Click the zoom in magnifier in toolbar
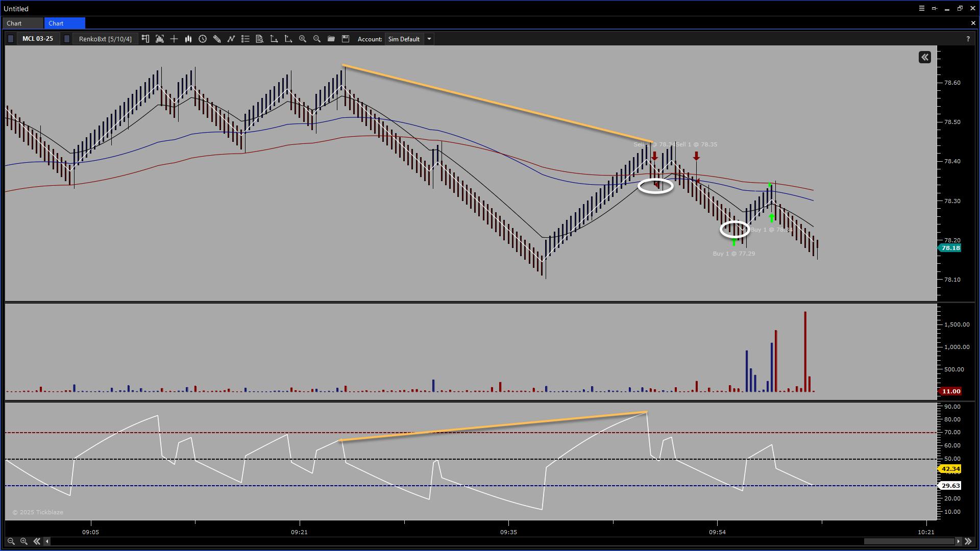This screenshot has width=980, height=551. [x=303, y=39]
